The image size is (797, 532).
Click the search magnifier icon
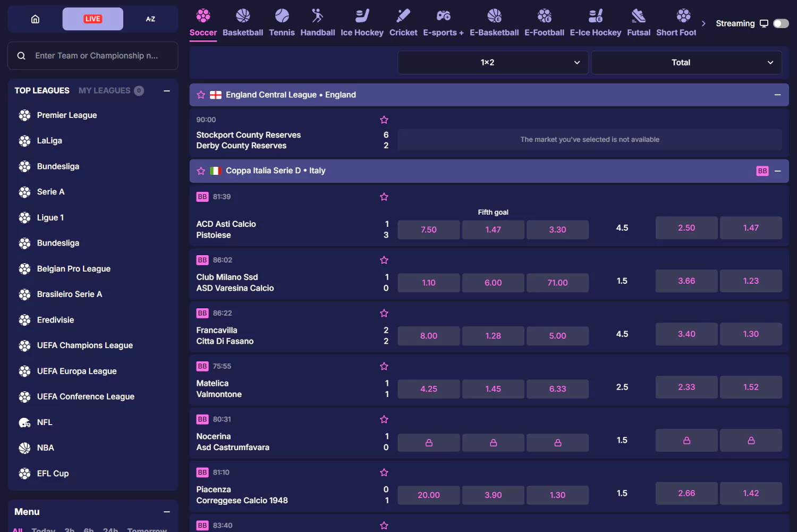21,56
